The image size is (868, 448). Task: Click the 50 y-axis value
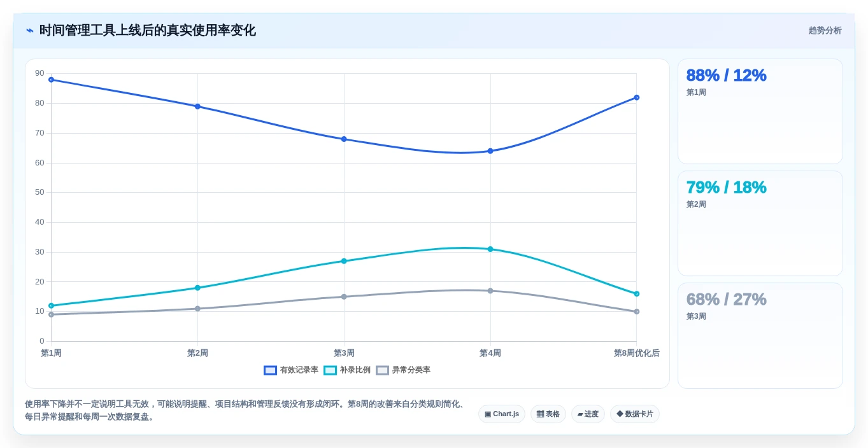pyautogui.click(x=39, y=192)
